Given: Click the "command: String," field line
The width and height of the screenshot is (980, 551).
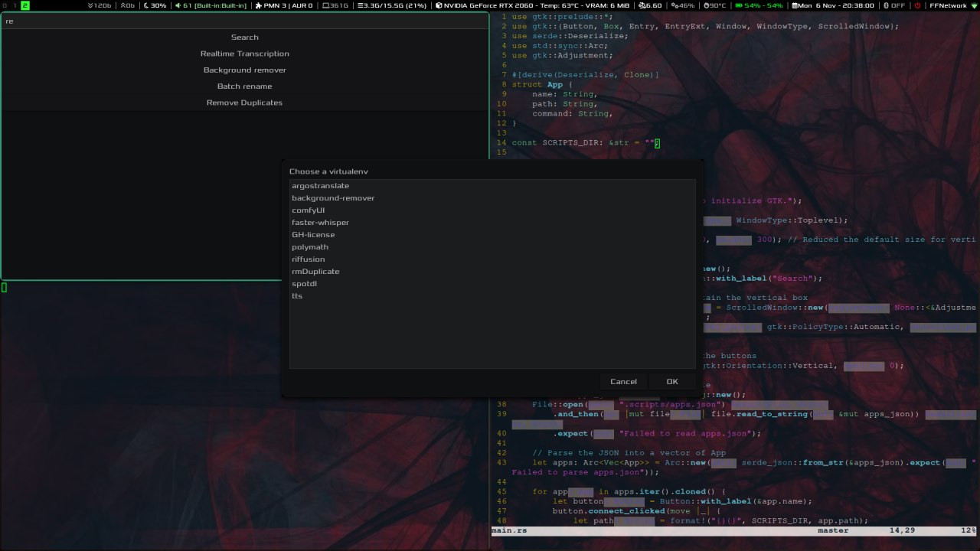Looking at the screenshot, I should coord(573,113).
